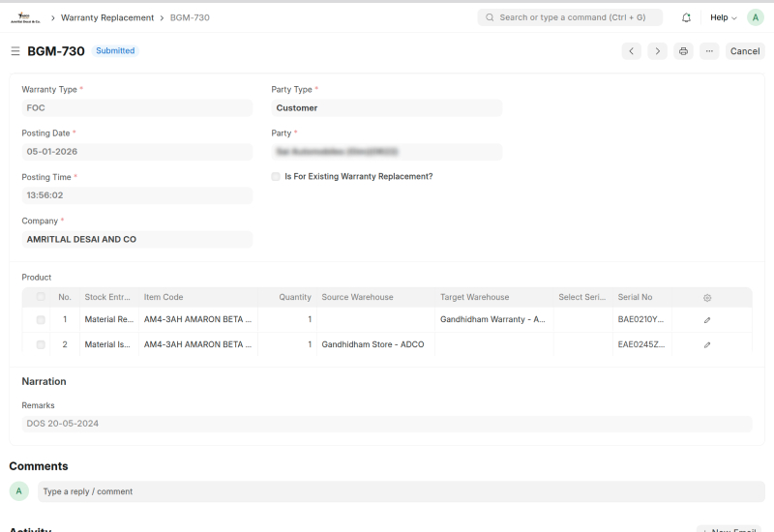Open the user avatar menu
Viewport: 774px width, 532px height.
tap(756, 17)
